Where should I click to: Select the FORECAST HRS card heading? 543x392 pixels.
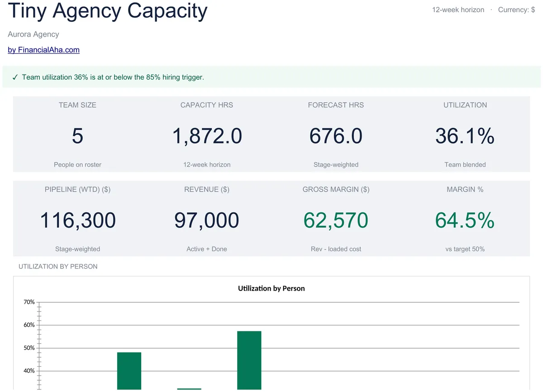(x=336, y=105)
